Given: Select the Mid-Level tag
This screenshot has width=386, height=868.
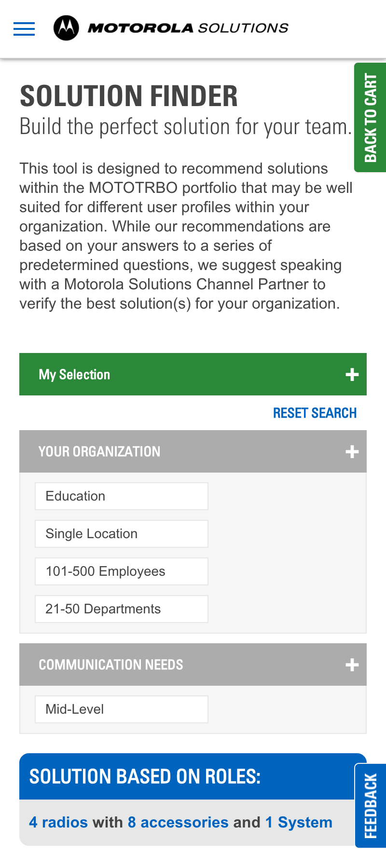Looking at the screenshot, I should pyautogui.click(x=122, y=709).
